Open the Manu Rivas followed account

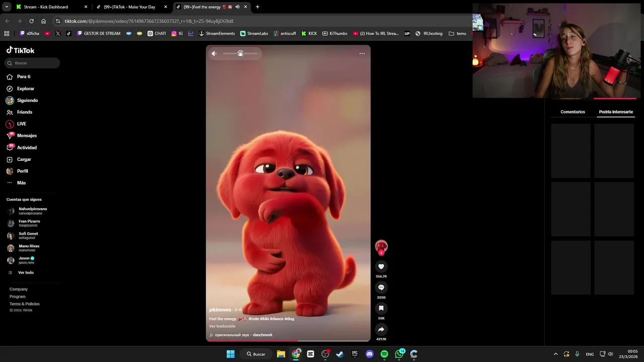click(29, 248)
